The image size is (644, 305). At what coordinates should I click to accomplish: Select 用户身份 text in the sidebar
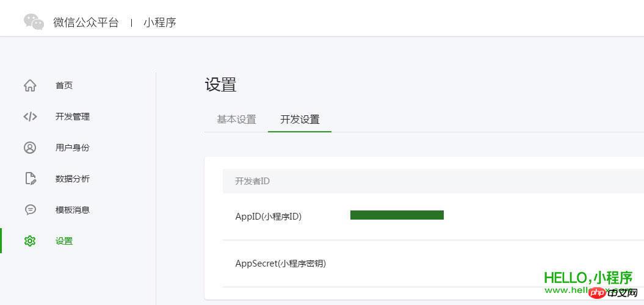73,148
